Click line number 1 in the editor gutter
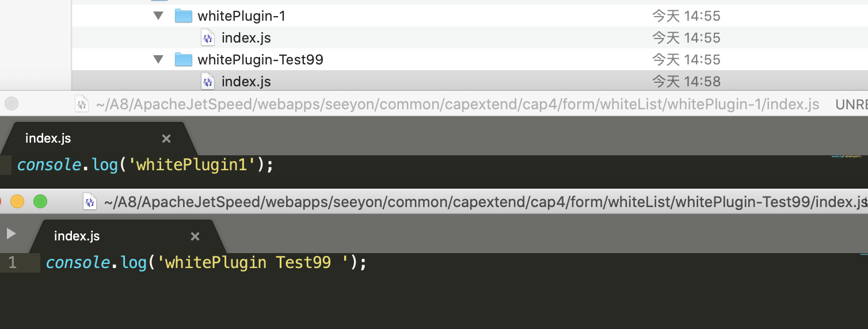 click(13, 263)
